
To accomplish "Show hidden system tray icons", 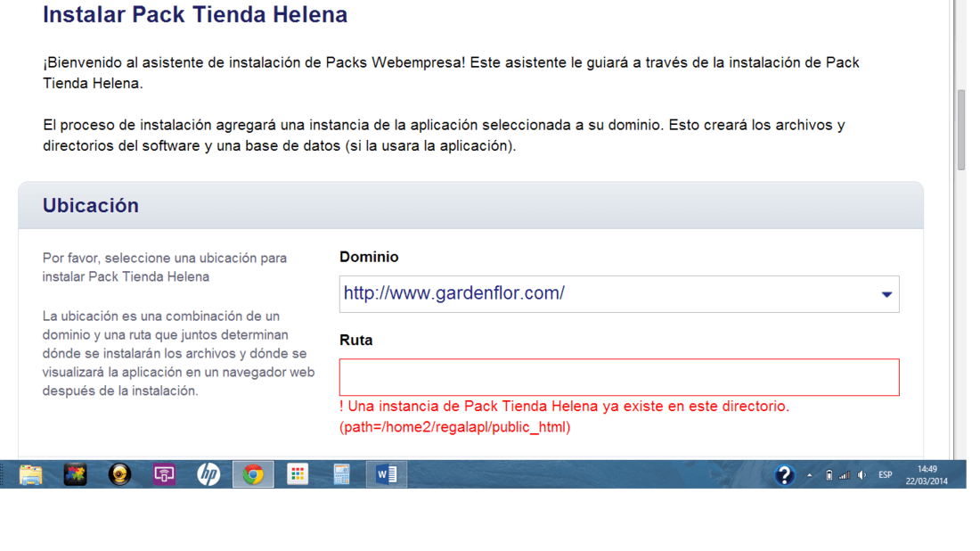I will pyautogui.click(x=809, y=475).
